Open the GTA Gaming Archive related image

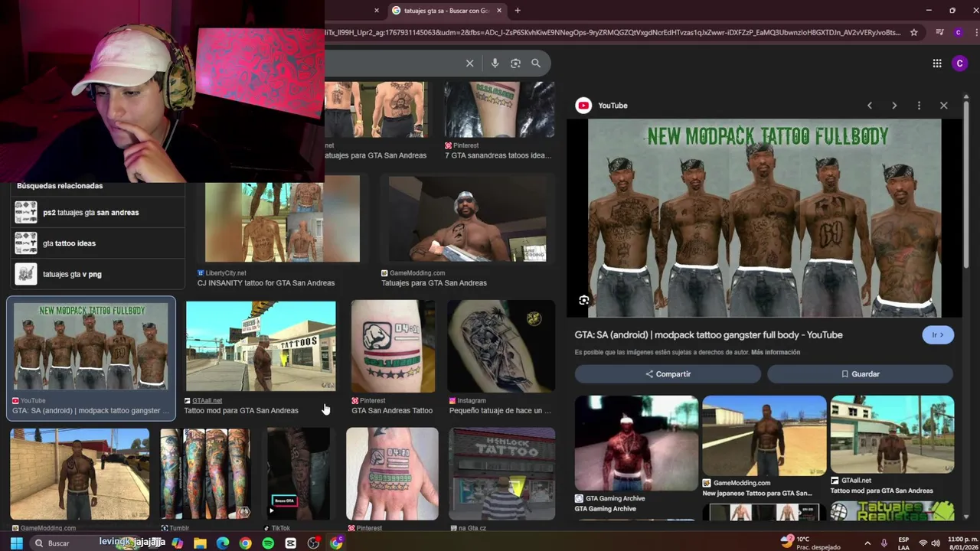(636, 442)
